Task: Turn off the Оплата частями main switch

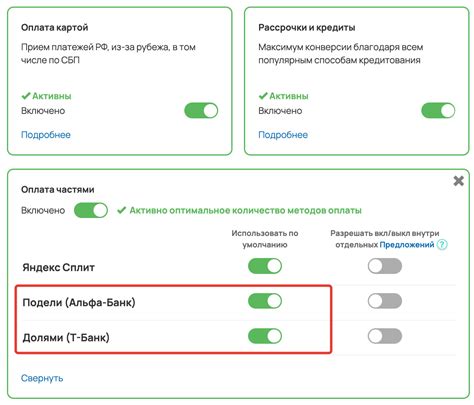Action: pyautogui.click(x=91, y=210)
